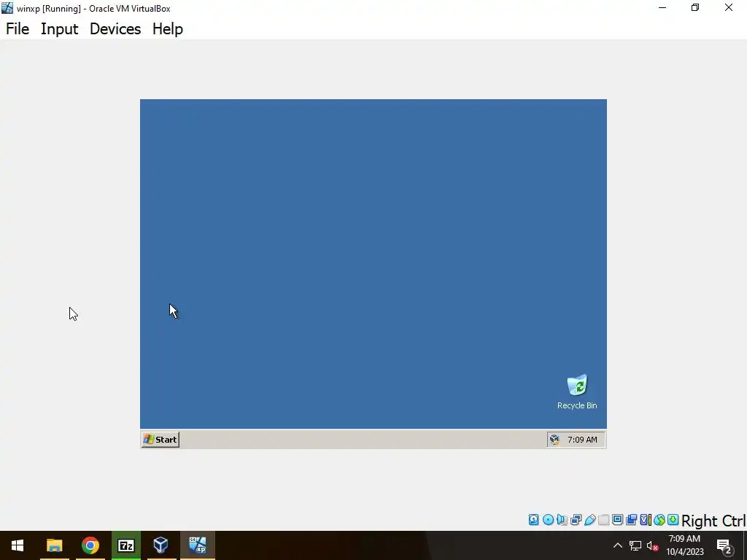Open the Devices menu

[115, 29]
